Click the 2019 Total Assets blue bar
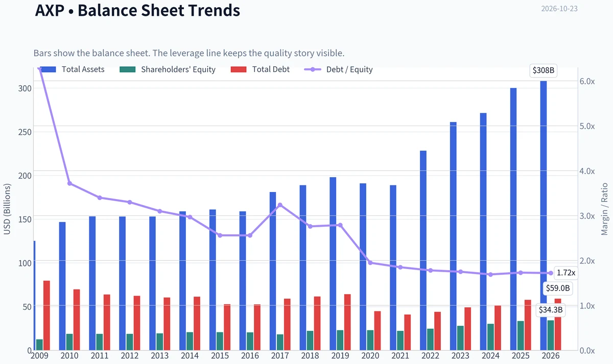 [x=333, y=264]
